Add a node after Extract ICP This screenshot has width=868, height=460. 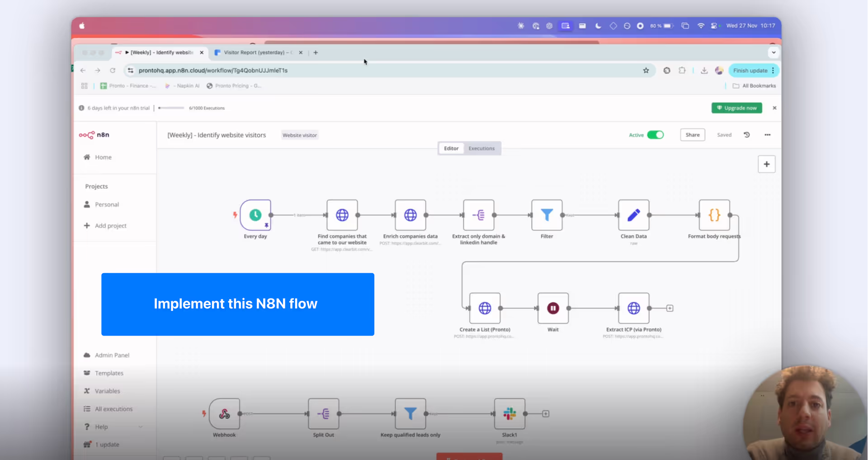670,308
